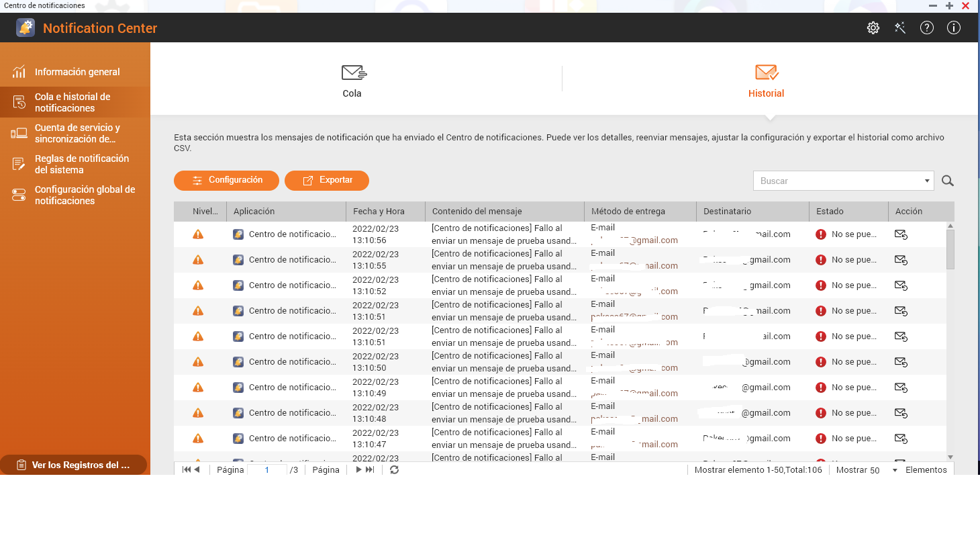Click the page number input field
Viewport: 980px width, 544px height.
coord(267,470)
